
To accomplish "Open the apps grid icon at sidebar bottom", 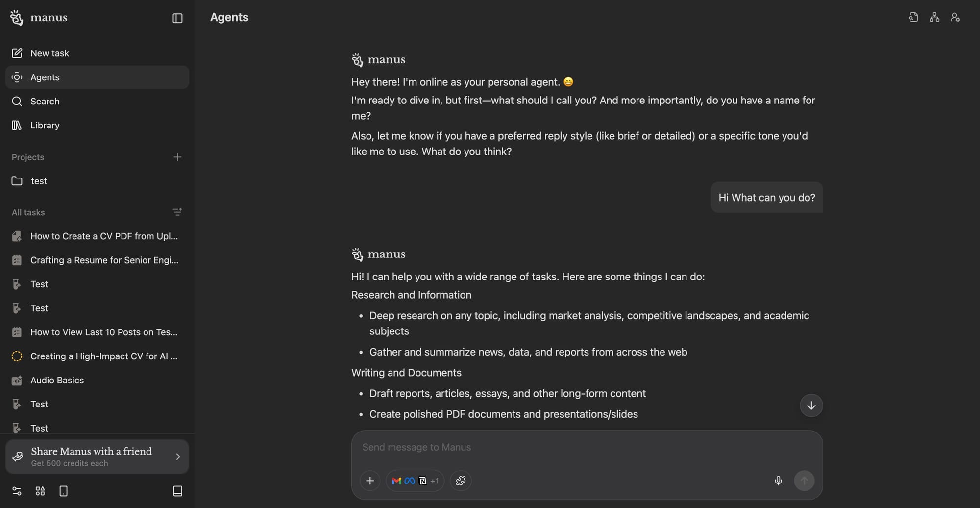I will click(x=40, y=491).
